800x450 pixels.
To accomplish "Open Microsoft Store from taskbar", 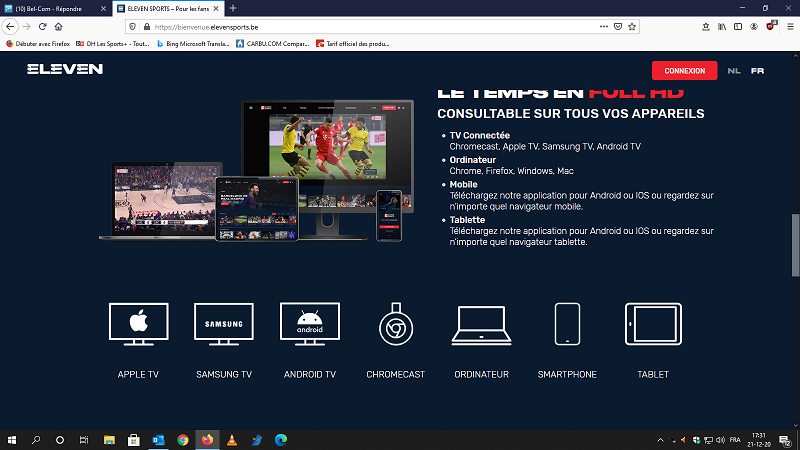I will tap(134, 440).
